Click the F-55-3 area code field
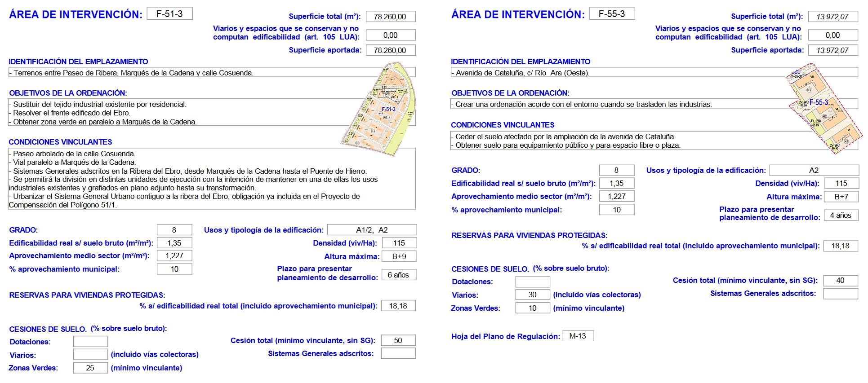 612,14
